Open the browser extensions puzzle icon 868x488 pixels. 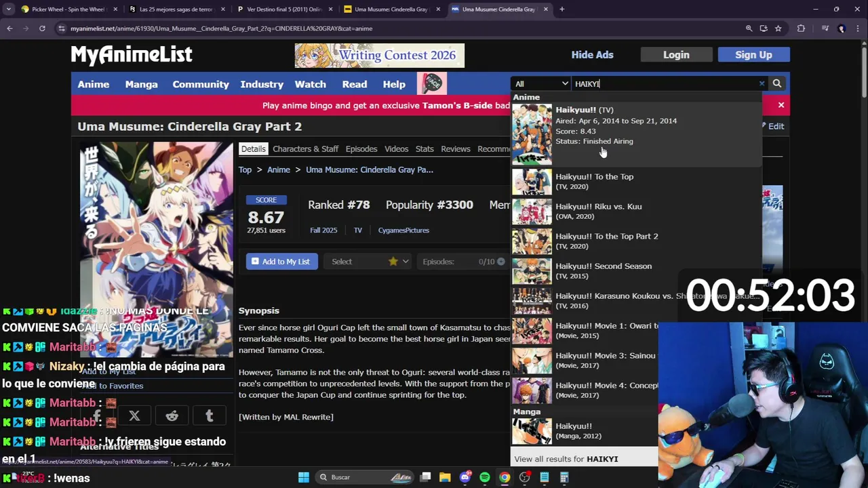tap(801, 28)
